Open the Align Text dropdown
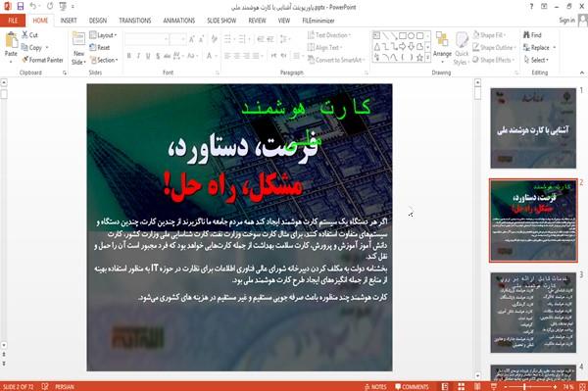This screenshot has height=391, width=588. pos(324,48)
